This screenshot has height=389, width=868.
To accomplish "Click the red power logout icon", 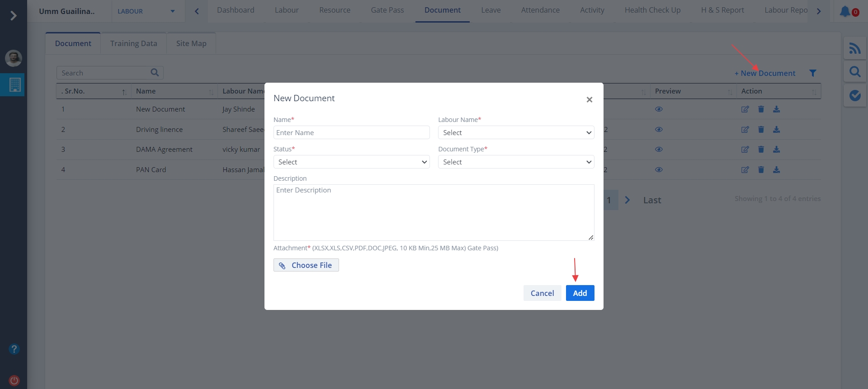I will point(14,380).
